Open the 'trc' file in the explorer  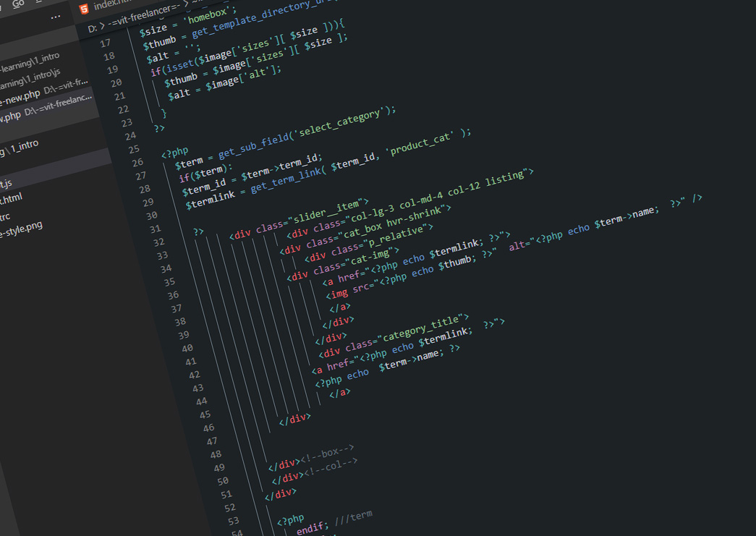pos(5,216)
